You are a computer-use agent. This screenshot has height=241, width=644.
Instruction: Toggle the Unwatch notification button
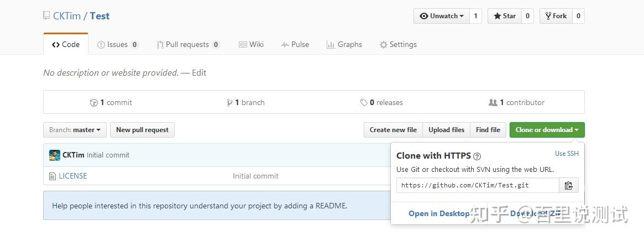pos(442,16)
